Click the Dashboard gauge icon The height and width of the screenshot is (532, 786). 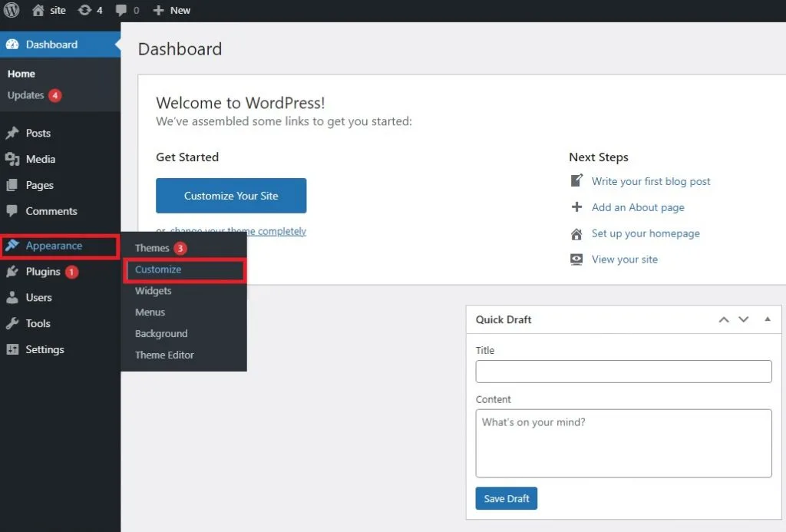coord(12,44)
